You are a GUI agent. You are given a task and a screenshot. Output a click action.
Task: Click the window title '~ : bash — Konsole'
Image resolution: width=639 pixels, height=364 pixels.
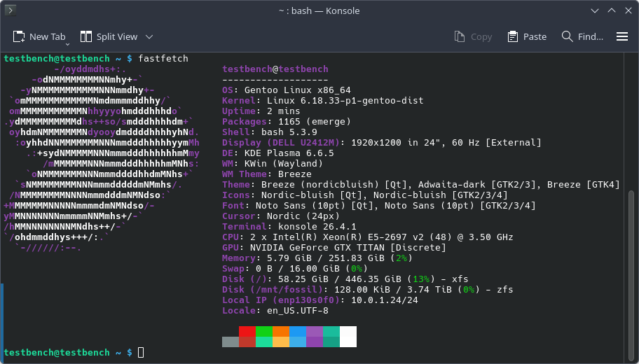[x=319, y=10]
